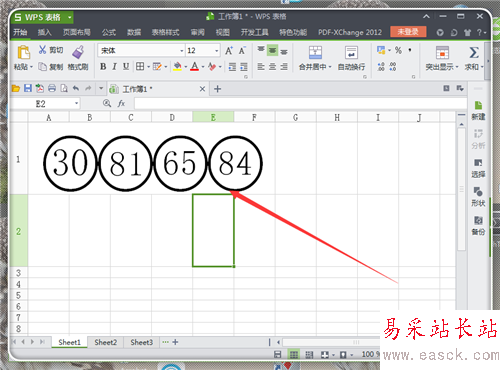
Task: Increase decimal places icon
Action: point(381,67)
